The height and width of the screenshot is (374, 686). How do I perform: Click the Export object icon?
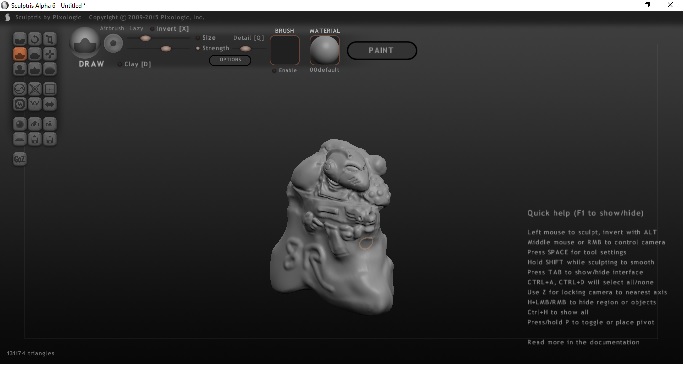click(x=50, y=124)
